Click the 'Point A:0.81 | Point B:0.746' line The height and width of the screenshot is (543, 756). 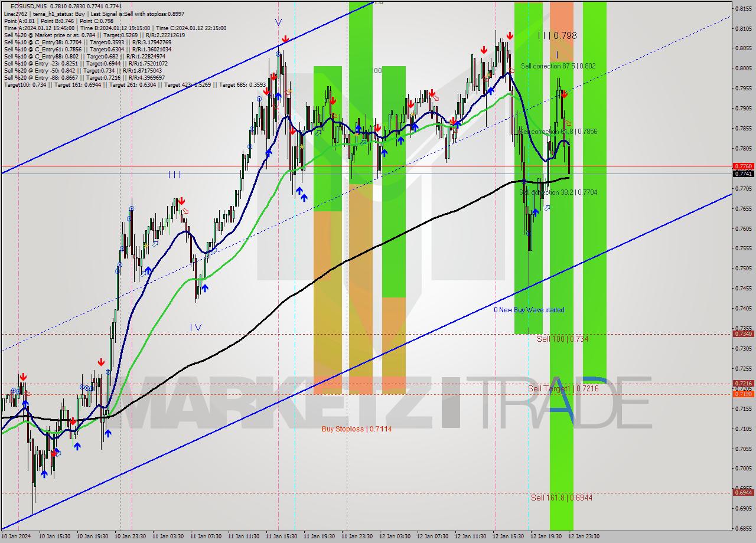58,21
